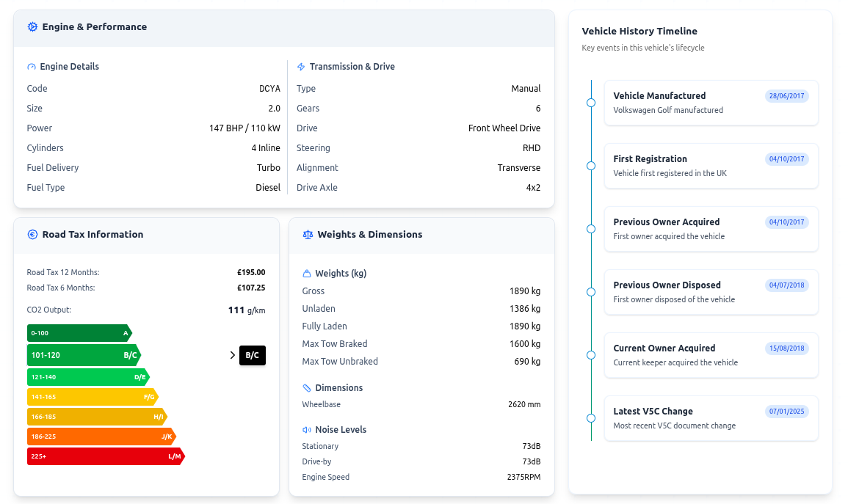Viewport: 848px width, 504px height.
Task: Click the steering value RHD
Action: (532, 148)
